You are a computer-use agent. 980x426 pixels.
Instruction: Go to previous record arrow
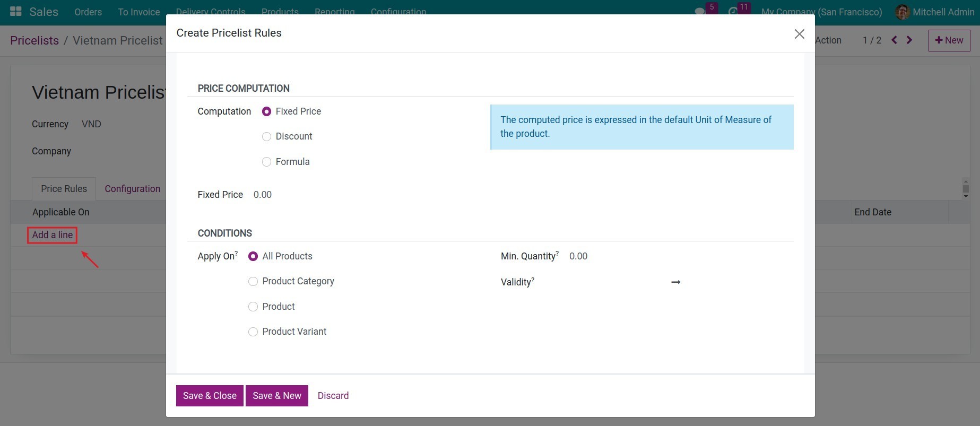(895, 40)
